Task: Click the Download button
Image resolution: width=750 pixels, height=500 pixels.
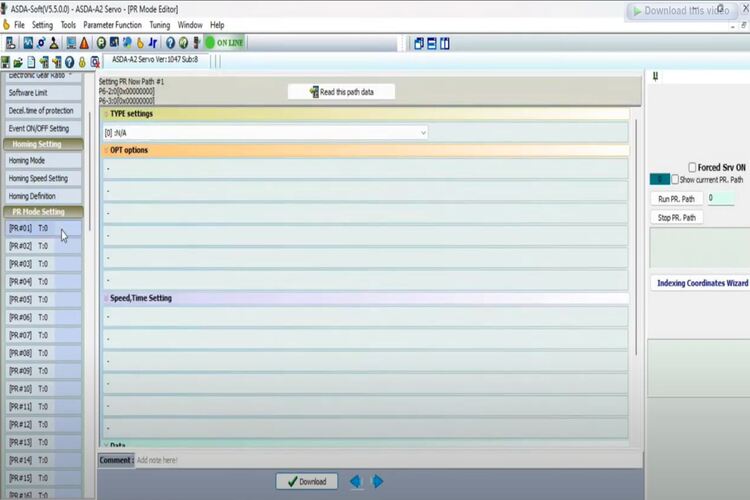Action: coord(306,481)
